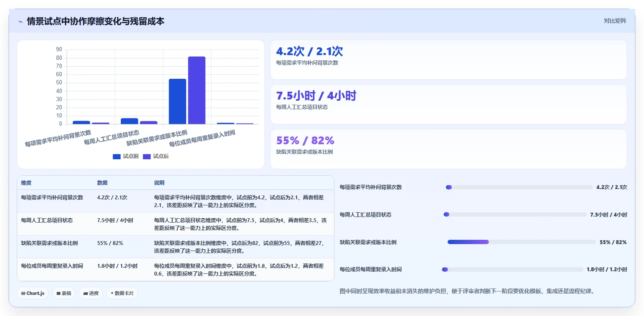Click the Chart.js tag chip
644x316 pixels.
(x=33, y=293)
